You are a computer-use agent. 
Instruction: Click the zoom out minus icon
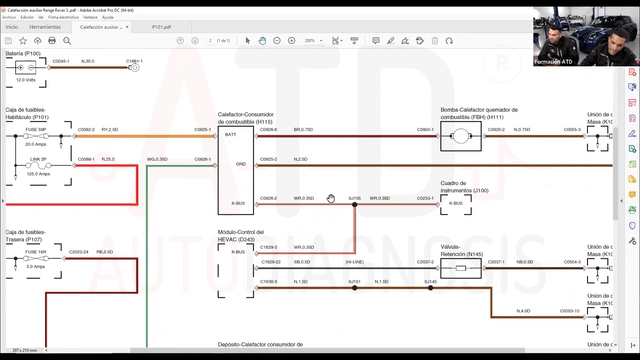[277, 40]
